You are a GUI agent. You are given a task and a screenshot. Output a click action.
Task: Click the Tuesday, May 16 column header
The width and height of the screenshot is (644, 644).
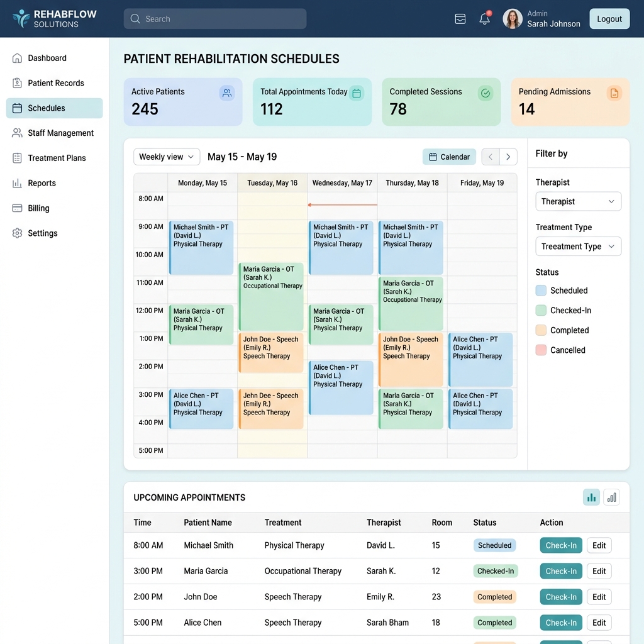(x=272, y=183)
